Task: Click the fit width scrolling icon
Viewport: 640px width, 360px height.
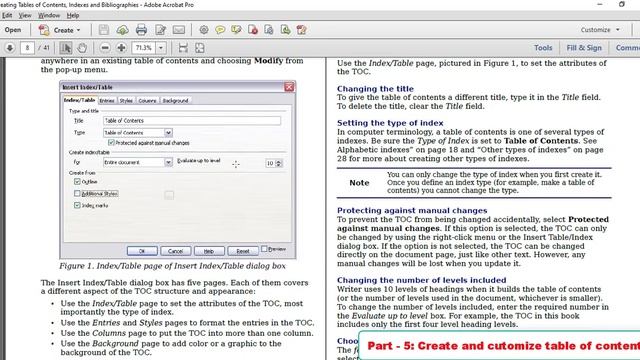Action: tap(183, 48)
